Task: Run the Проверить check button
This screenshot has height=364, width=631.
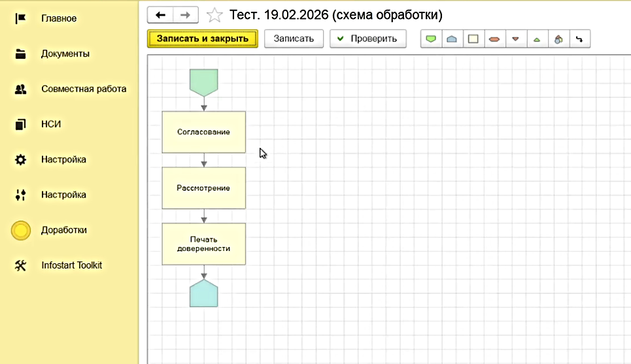Action: tap(367, 39)
